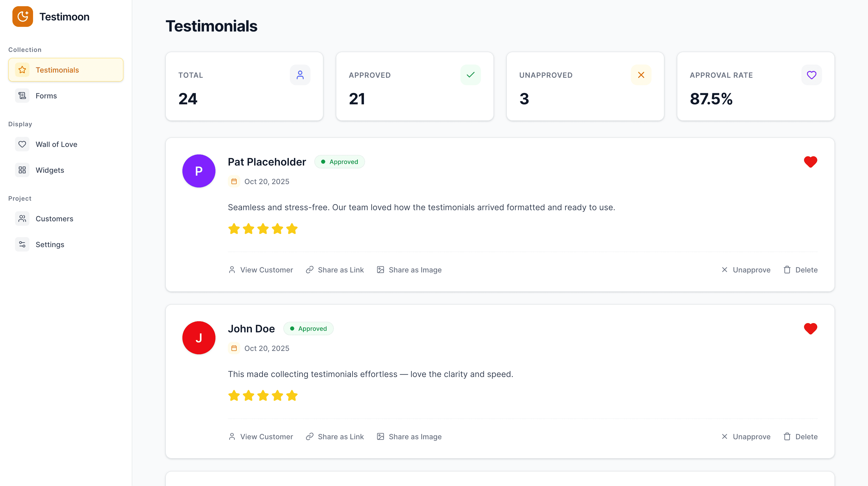Click the Customers icon under Project
The image size is (868, 486).
[22, 218]
